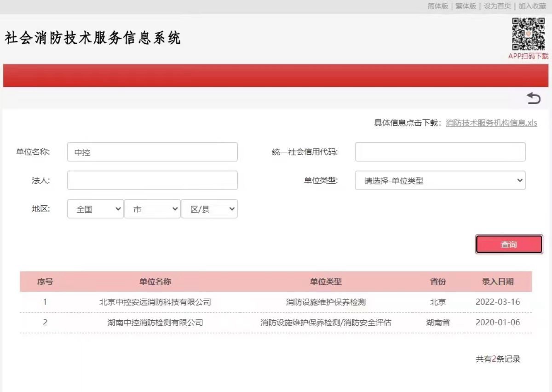Screen dimensions: 552x392
Task: Click the APP download QR code
Action: click(529, 34)
